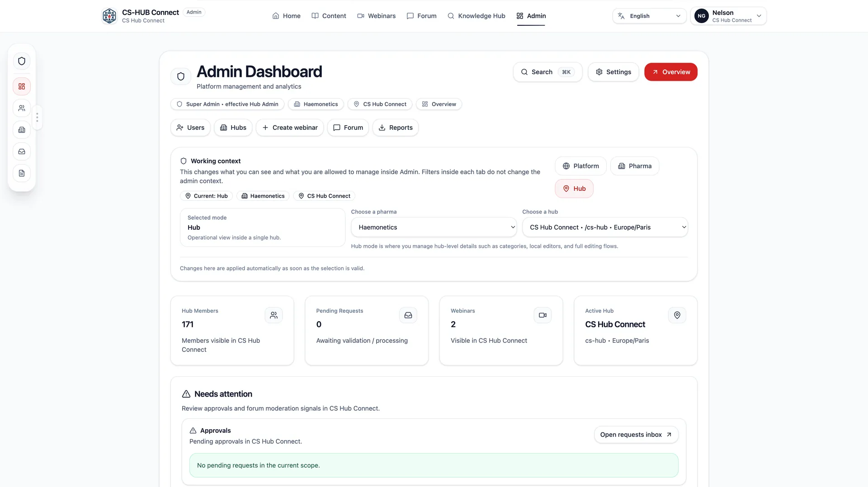
Task: Open the English language dropdown
Action: pyautogui.click(x=649, y=16)
